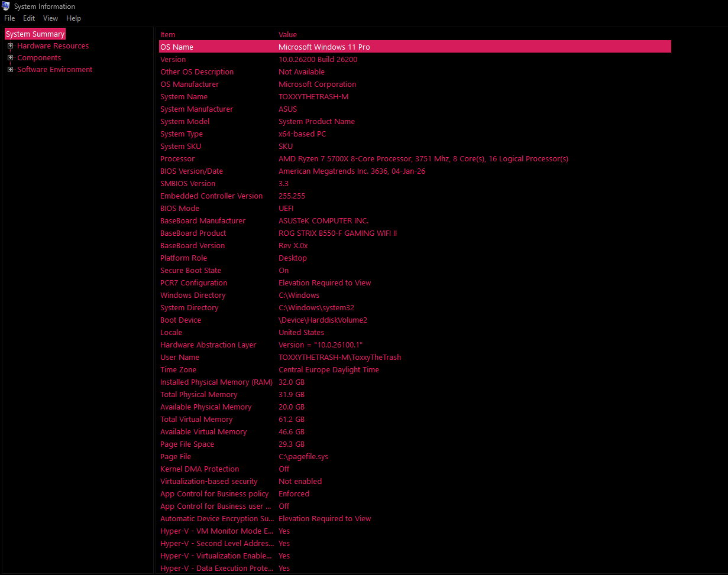This screenshot has width=728, height=575.
Task: Select the OS Name row
Action: [415, 47]
